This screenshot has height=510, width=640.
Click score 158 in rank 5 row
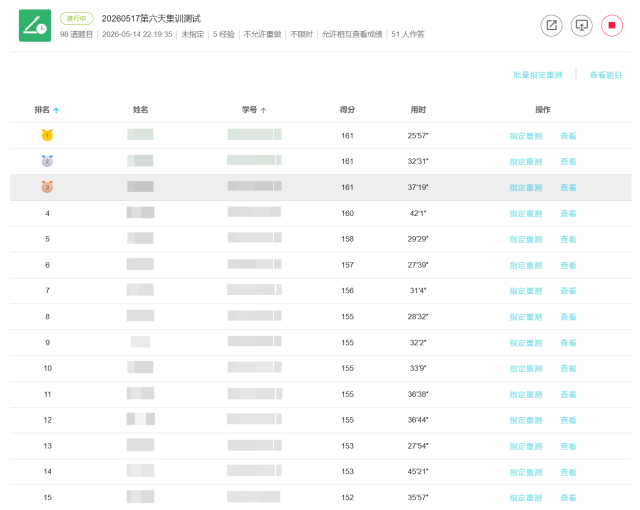click(x=347, y=239)
